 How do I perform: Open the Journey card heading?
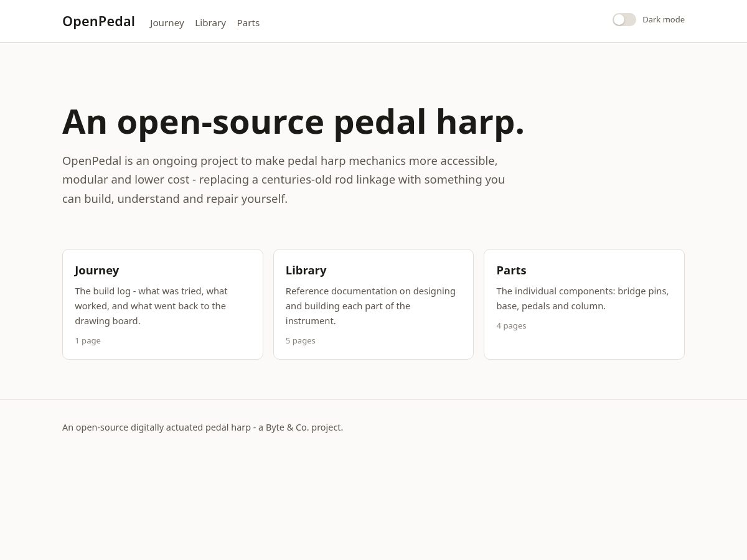click(x=97, y=270)
